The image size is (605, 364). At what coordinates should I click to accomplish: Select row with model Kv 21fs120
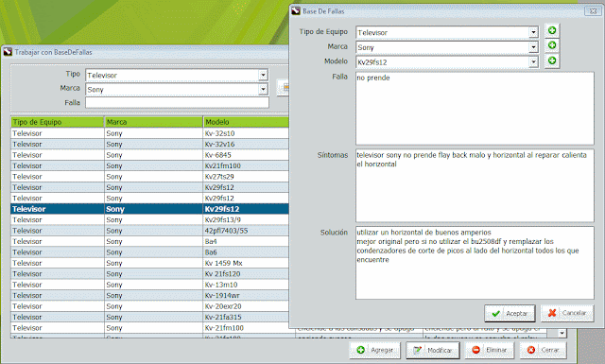(149, 273)
